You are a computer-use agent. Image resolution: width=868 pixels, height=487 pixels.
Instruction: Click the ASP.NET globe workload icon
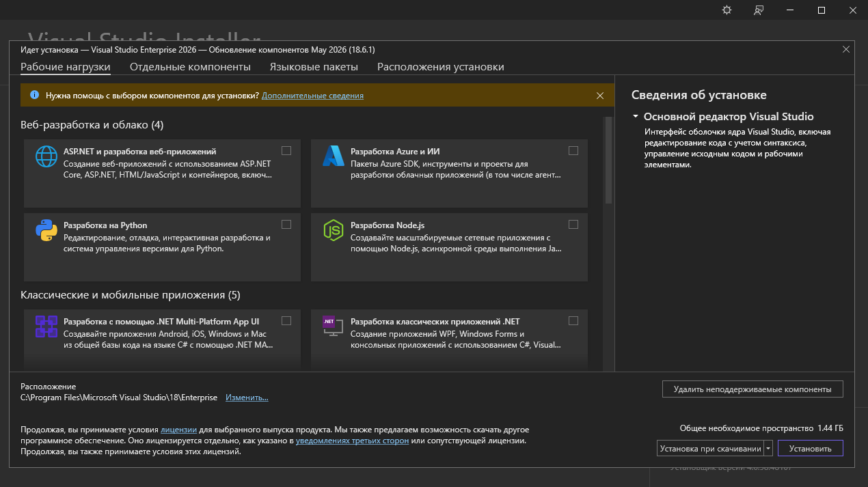point(46,156)
